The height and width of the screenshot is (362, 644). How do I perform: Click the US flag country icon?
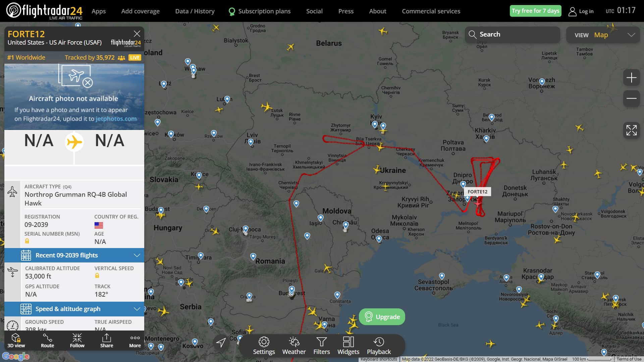tap(99, 225)
